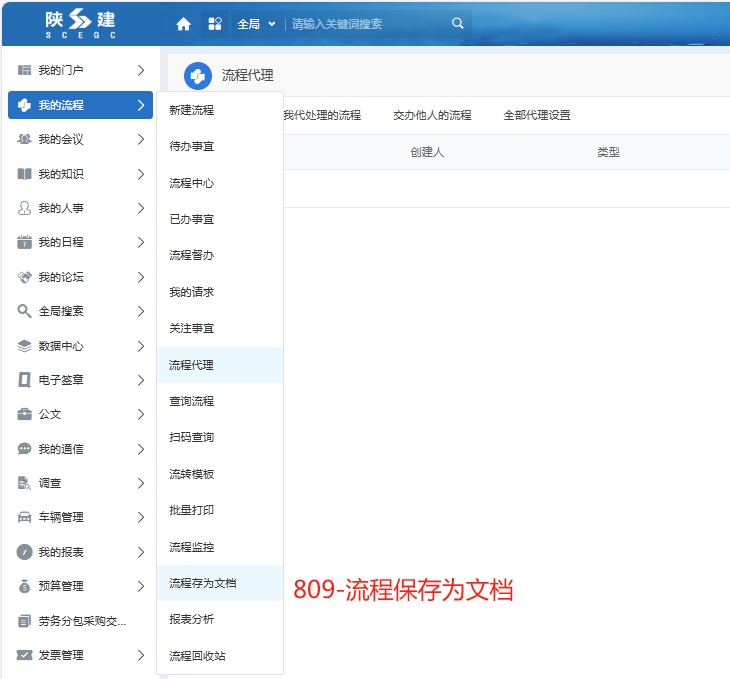The image size is (730, 679).
Task: Click the 车辆管理 car icon
Action: [x=25, y=517]
